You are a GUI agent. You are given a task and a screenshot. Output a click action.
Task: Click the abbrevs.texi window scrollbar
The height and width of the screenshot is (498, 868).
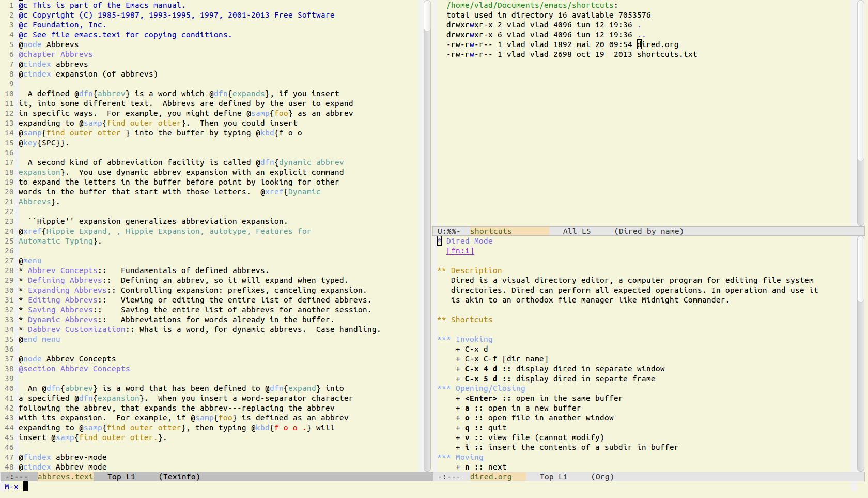[x=427, y=236]
